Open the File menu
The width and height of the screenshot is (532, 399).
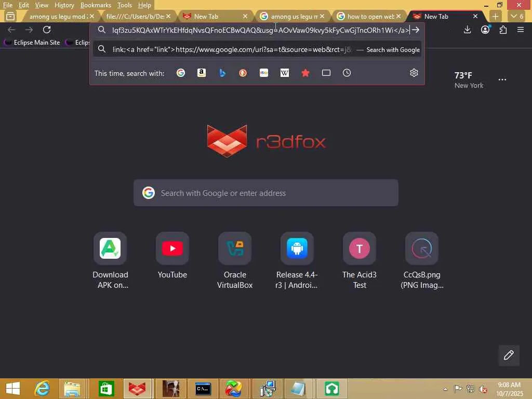click(8, 5)
